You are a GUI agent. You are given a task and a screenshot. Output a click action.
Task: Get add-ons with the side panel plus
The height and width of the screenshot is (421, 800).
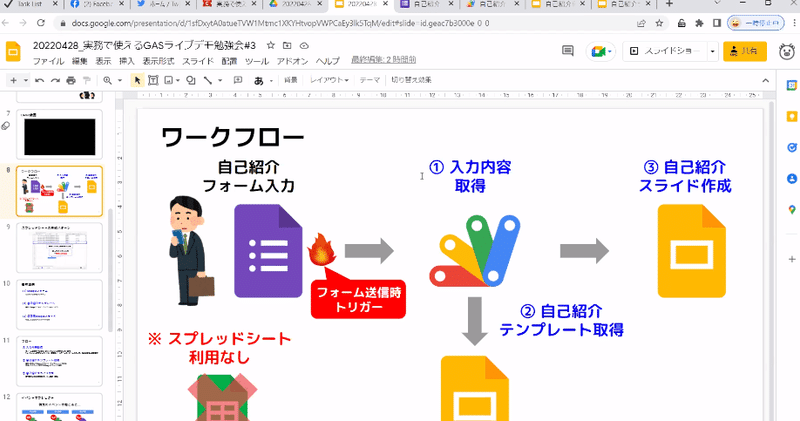792,259
